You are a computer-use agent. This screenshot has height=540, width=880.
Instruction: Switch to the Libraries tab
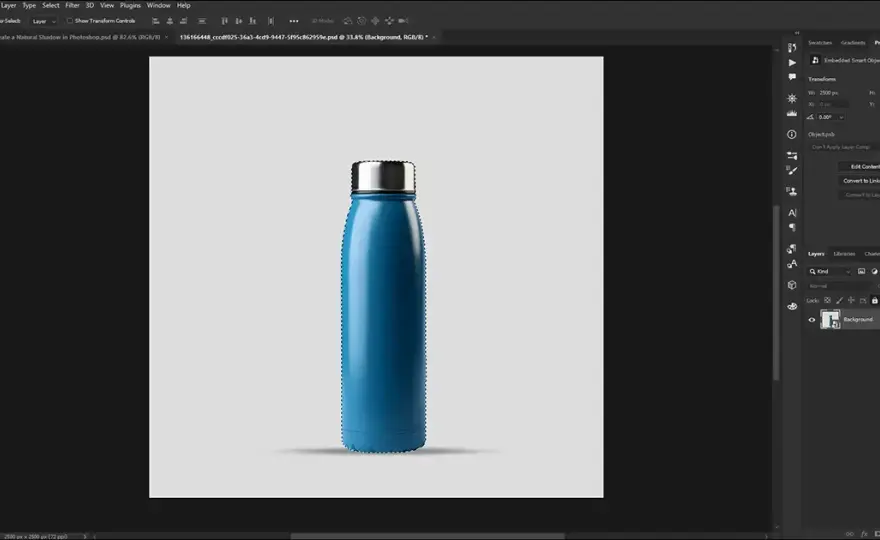point(844,254)
